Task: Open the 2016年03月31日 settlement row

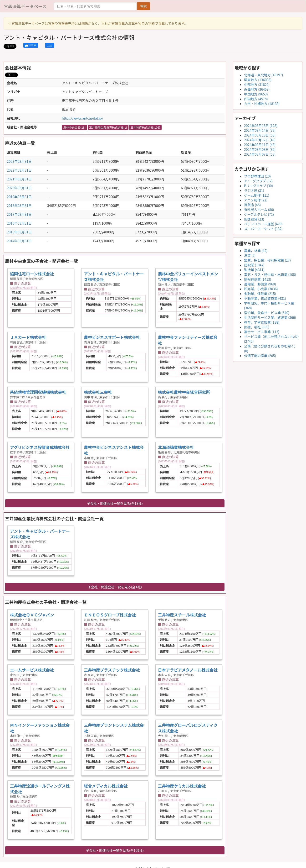Action: click(x=19, y=223)
